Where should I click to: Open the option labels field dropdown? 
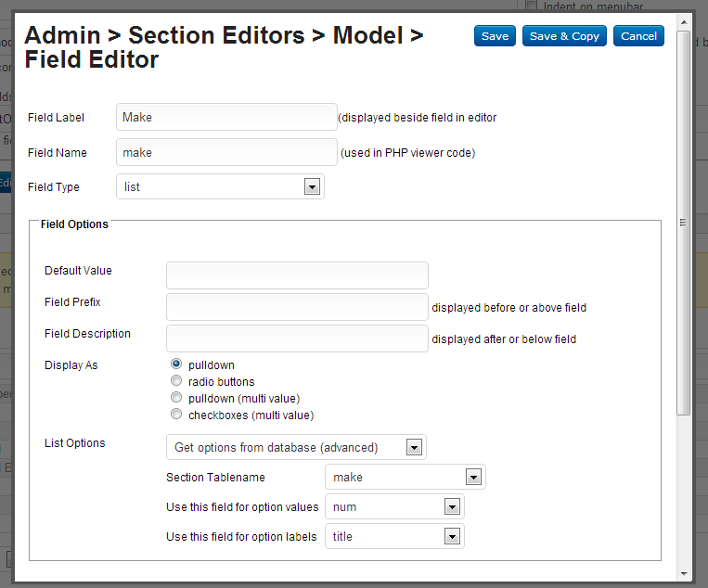tap(394, 536)
